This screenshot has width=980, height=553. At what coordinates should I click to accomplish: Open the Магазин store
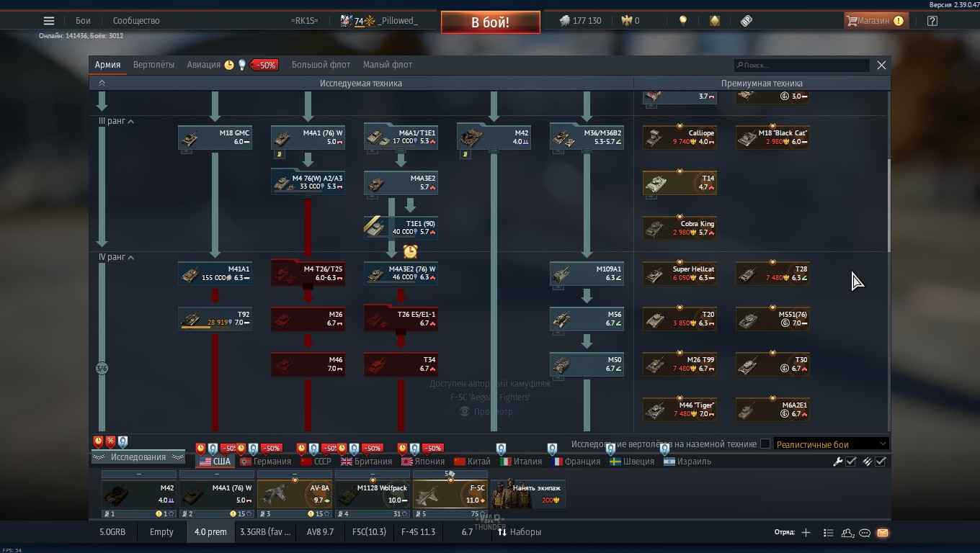tap(875, 21)
